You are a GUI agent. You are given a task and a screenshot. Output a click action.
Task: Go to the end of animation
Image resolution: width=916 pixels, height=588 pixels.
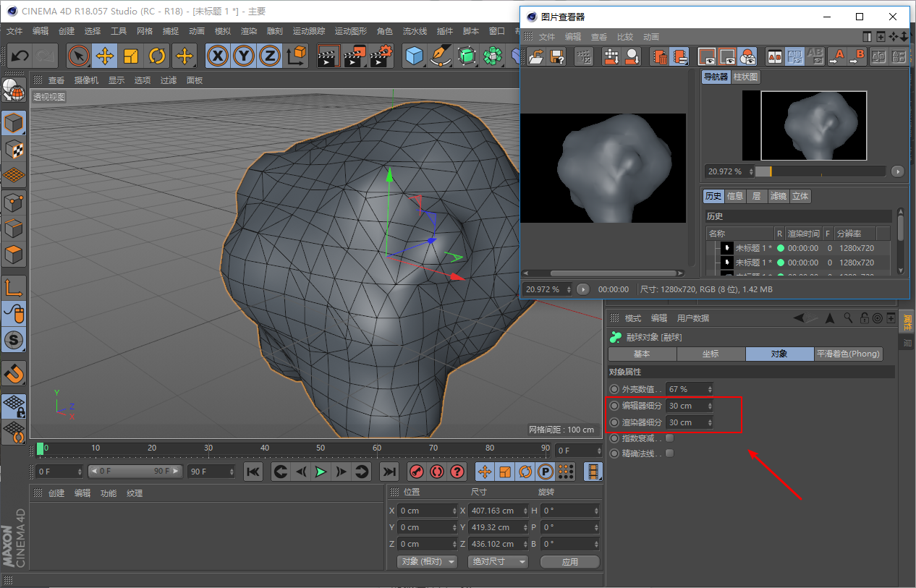(x=389, y=472)
